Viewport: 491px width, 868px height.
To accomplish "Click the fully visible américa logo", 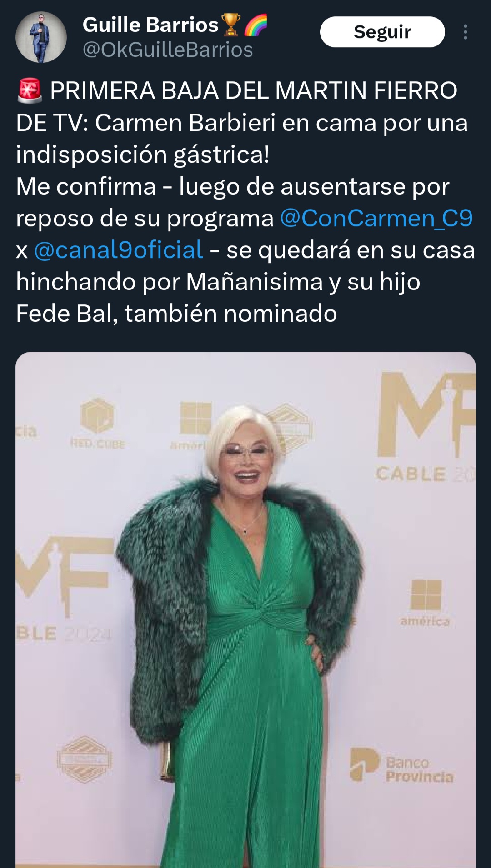I will point(425,603).
